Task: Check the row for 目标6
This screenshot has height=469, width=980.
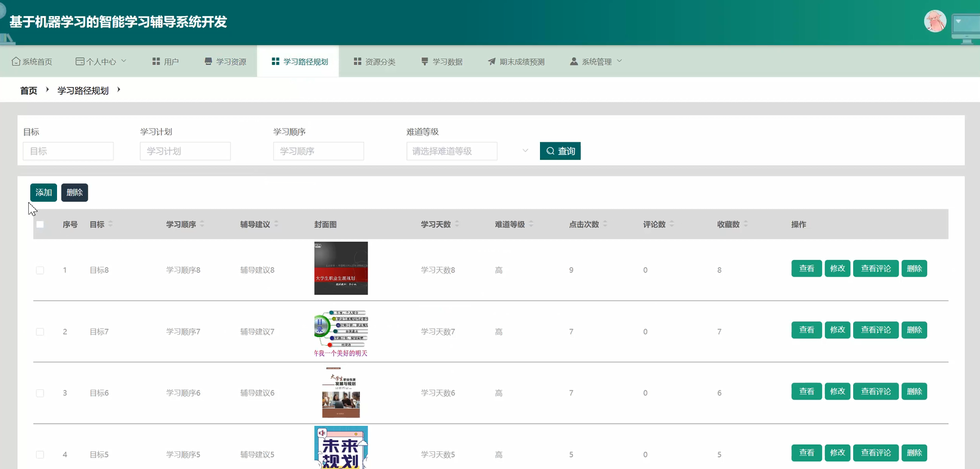Action: (40, 393)
